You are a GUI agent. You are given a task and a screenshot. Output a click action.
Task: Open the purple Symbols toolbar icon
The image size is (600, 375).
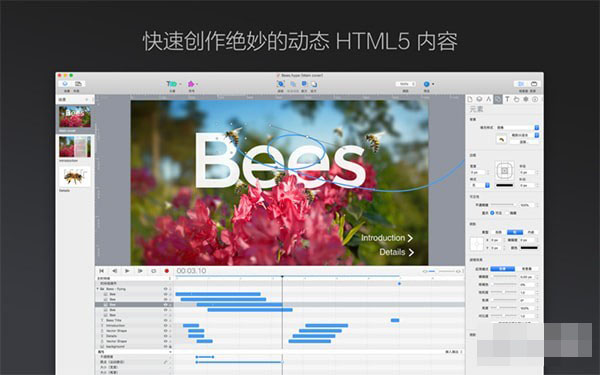coord(191,83)
